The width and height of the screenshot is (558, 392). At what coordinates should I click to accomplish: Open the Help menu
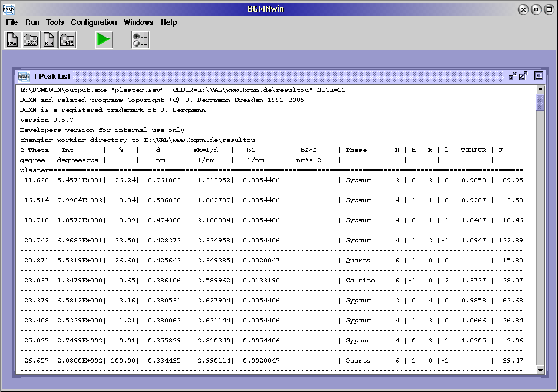point(169,22)
